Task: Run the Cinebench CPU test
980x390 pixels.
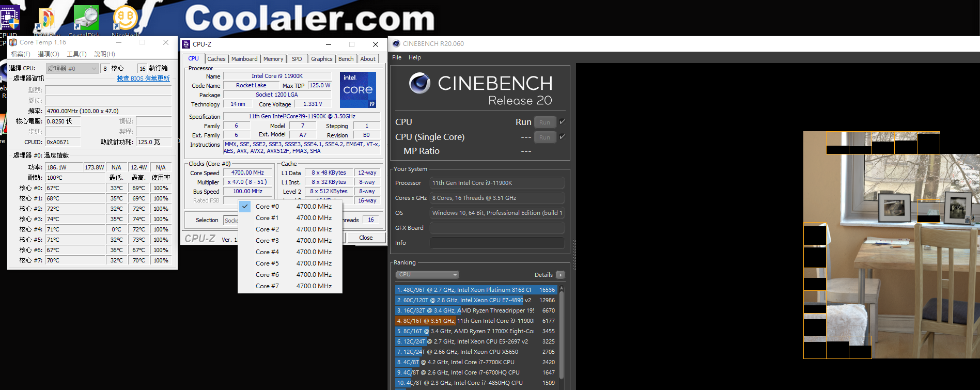Action: pos(545,122)
